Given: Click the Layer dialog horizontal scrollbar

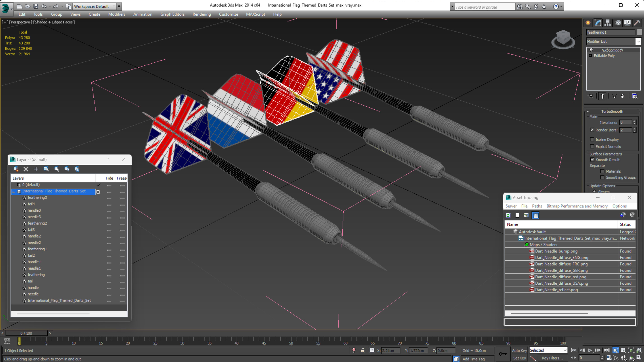Looking at the screenshot, I should (53, 314).
